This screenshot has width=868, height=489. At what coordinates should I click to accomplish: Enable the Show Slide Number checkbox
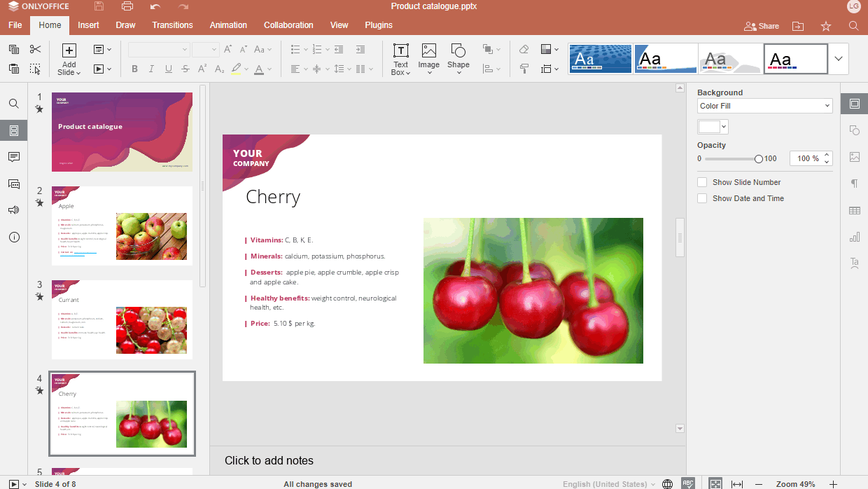click(x=702, y=182)
